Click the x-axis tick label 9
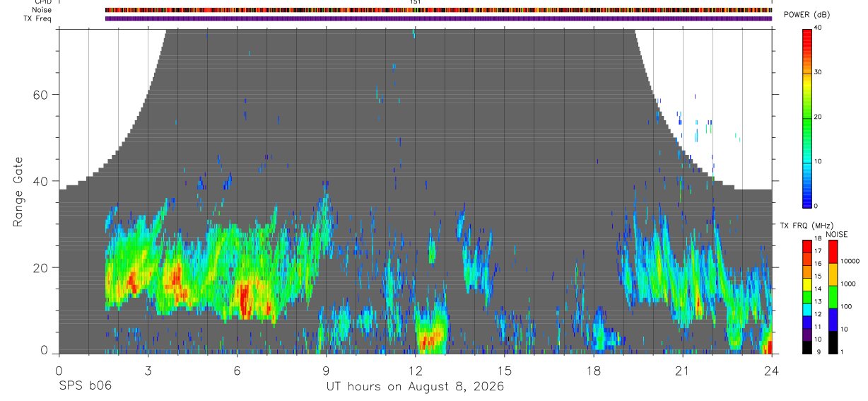The image size is (868, 401). tap(326, 370)
